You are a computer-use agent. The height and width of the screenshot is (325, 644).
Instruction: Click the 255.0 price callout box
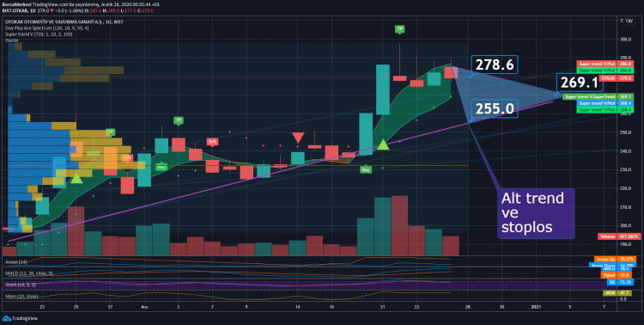495,108
